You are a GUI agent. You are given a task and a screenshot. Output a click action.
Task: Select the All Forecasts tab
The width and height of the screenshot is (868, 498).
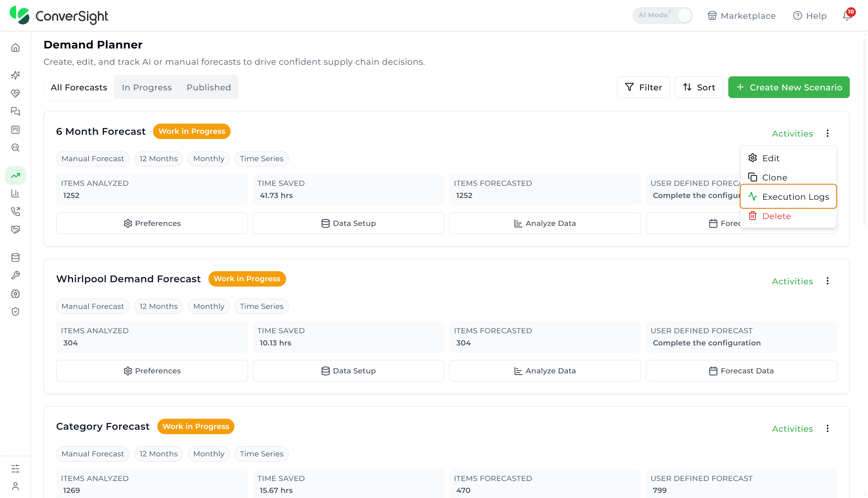coord(79,88)
